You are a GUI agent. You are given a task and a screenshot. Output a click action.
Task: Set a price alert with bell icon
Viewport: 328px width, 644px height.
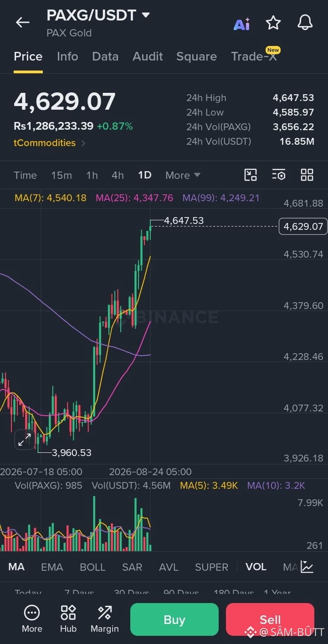click(305, 23)
